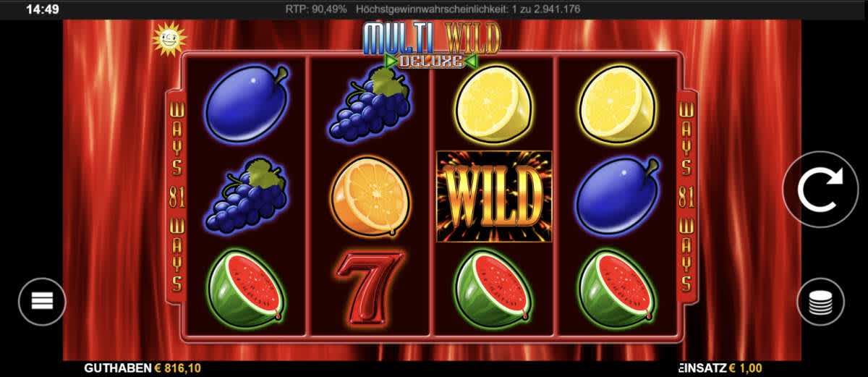Tap the watermelon on reel three bottom row
Screen dimensions: 868x377
[493, 287]
